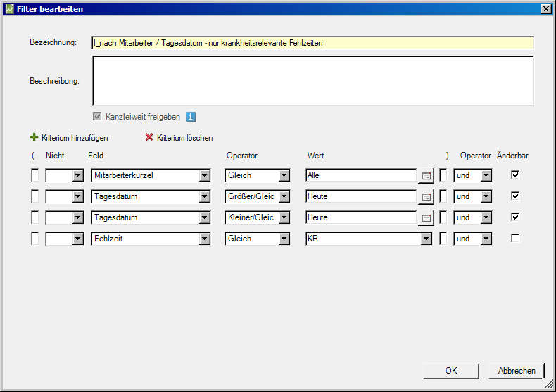Click the red X Kriterium löschen icon
Image resolution: width=556 pixels, height=392 pixels.
149,138
